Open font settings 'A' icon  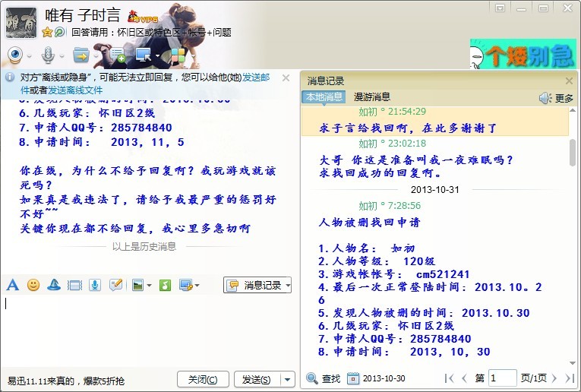coord(12,285)
